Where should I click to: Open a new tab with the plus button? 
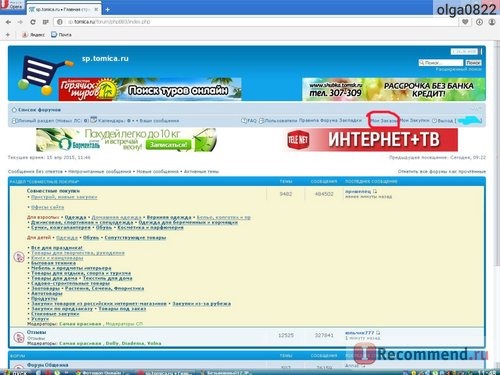pos(107,10)
